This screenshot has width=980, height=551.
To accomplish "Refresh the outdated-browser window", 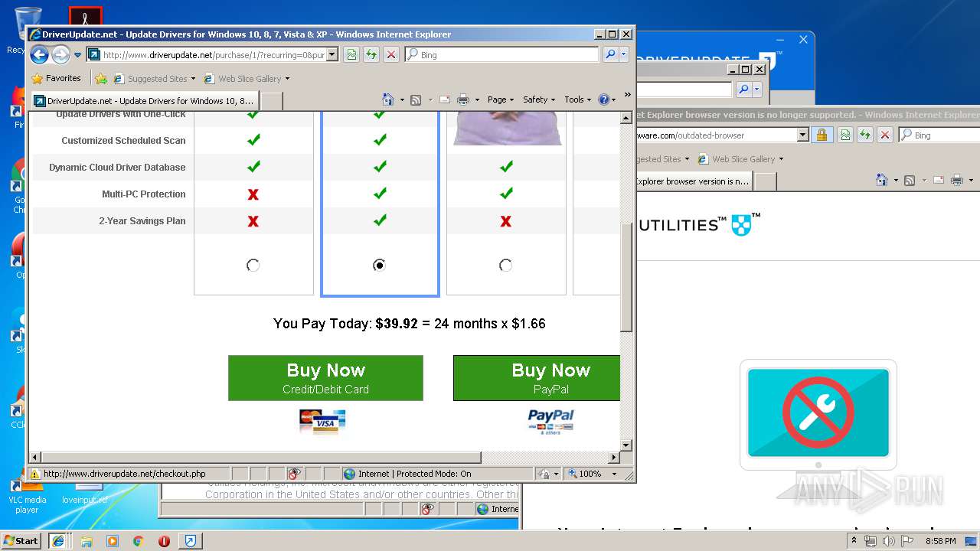I will 865,135.
